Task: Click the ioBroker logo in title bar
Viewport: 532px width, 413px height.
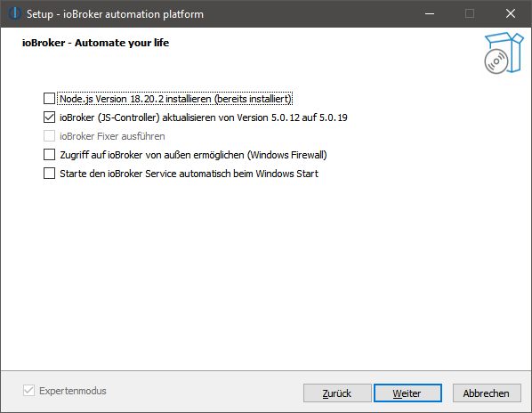Action: 15,13
